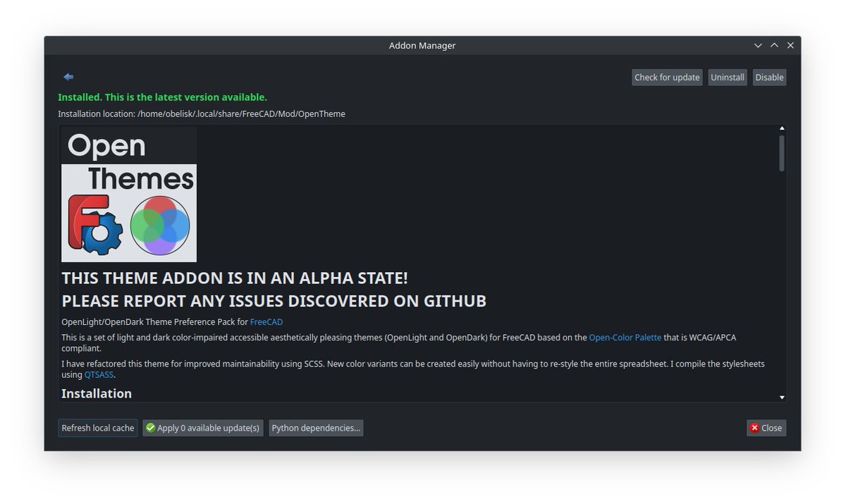Viewport: 846px width, 504px height.
Task: Click Check for update button
Action: tap(667, 78)
